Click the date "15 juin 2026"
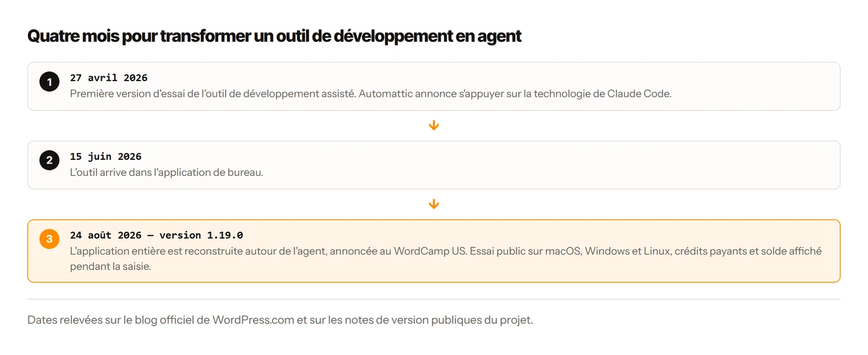Screen dimensions: 868x355 pos(106,157)
